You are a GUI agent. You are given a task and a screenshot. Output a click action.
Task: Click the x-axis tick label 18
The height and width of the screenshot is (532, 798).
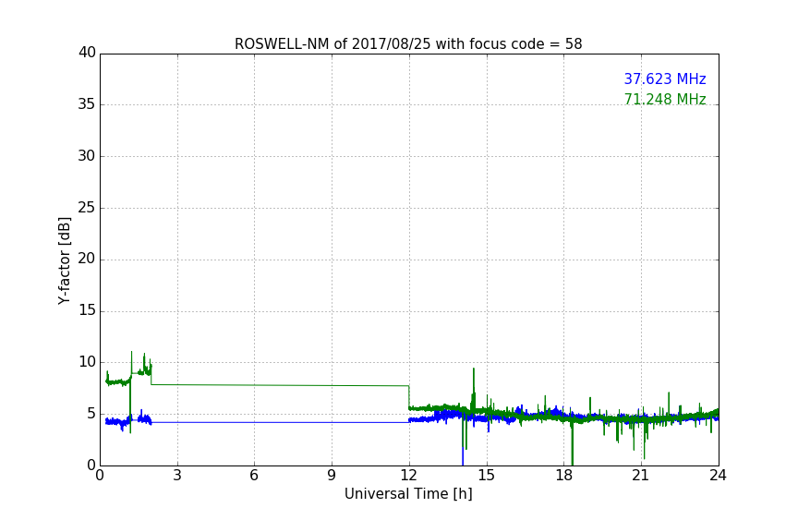tap(563, 476)
